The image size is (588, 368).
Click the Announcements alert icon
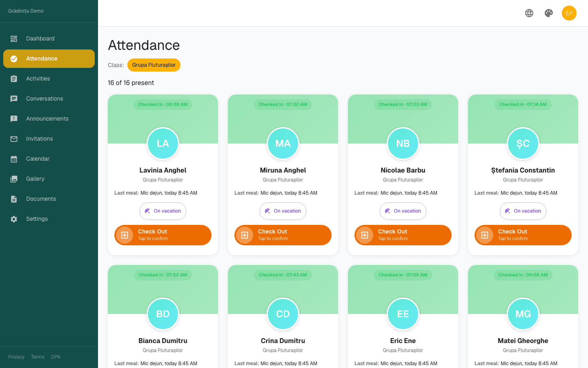[x=14, y=119]
